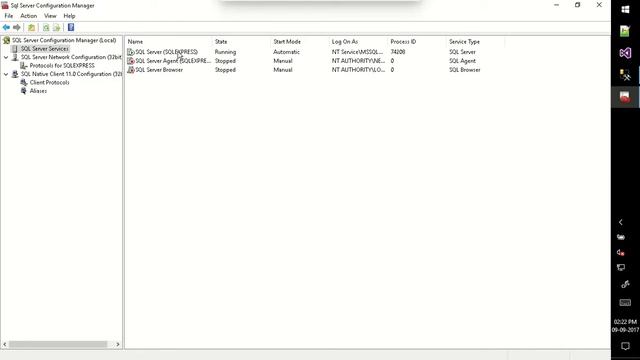Click process ID 74208 cell
Screen dimensions: 640x360
tap(398, 52)
